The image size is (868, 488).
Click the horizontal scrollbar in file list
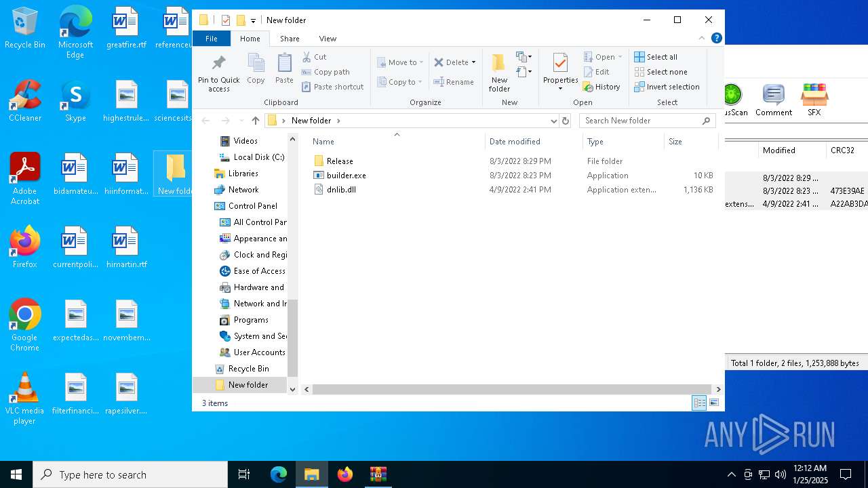(x=512, y=389)
